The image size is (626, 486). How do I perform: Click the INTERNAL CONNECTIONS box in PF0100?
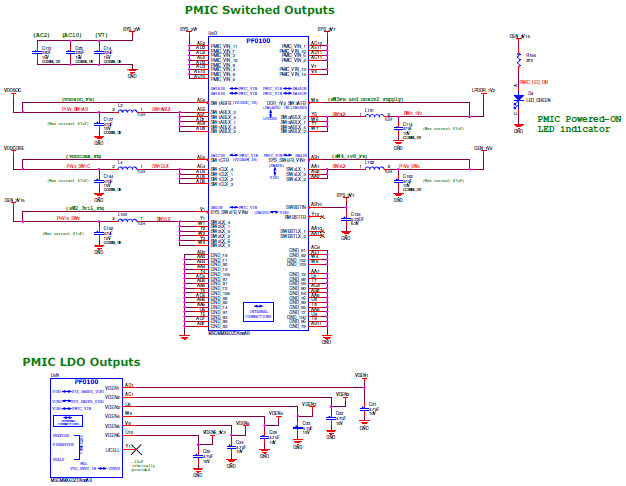(258, 310)
